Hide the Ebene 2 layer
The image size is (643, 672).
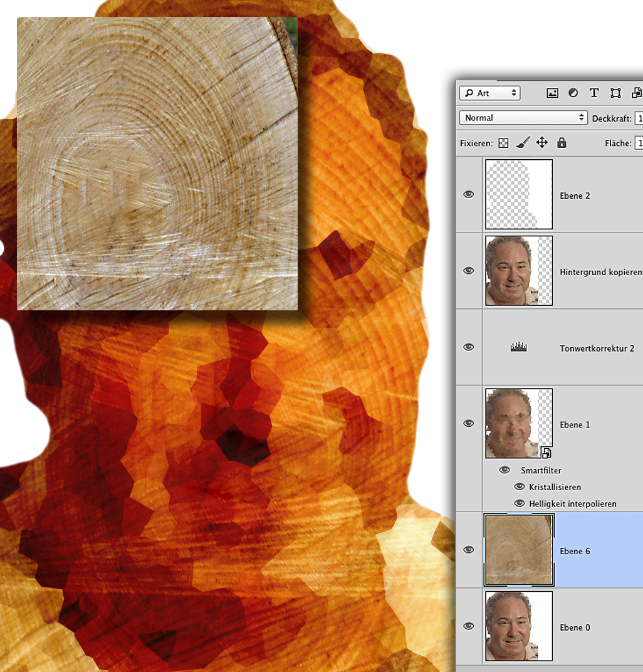click(469, 194)
